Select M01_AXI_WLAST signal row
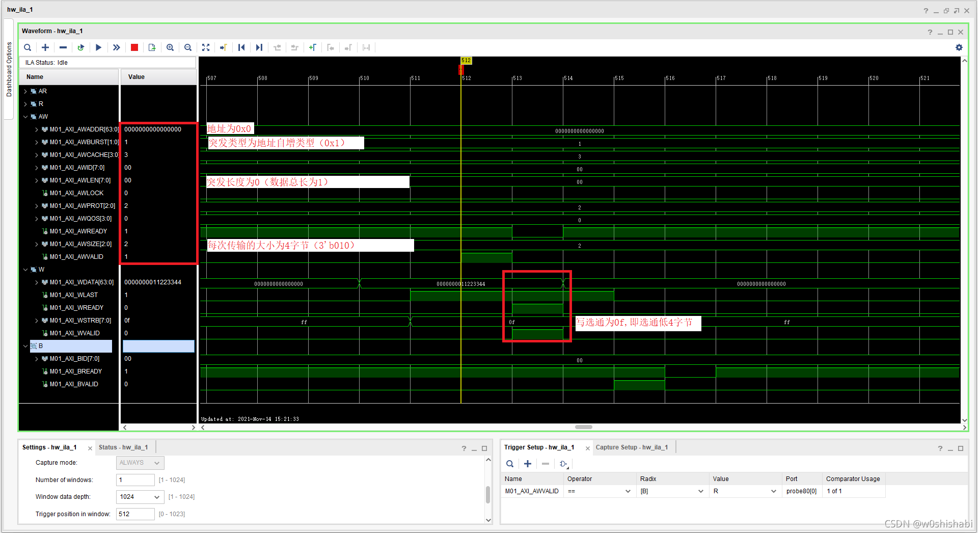Image resolution: width=980 pixels, height=533 pixels. 74,295
